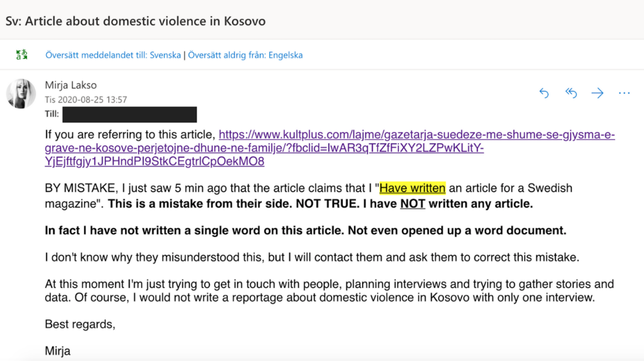Viewport: 644px width, 361px height.
Task: Click the 'Till:' label
Action: pos(52,114)
